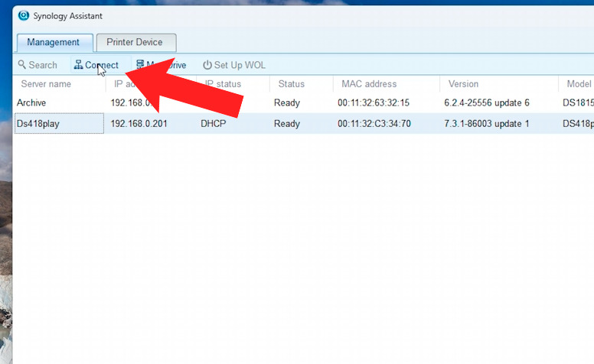Sort by MAC address column header
The height and width of the screenshot is (364, 594).
click(369, 84)
